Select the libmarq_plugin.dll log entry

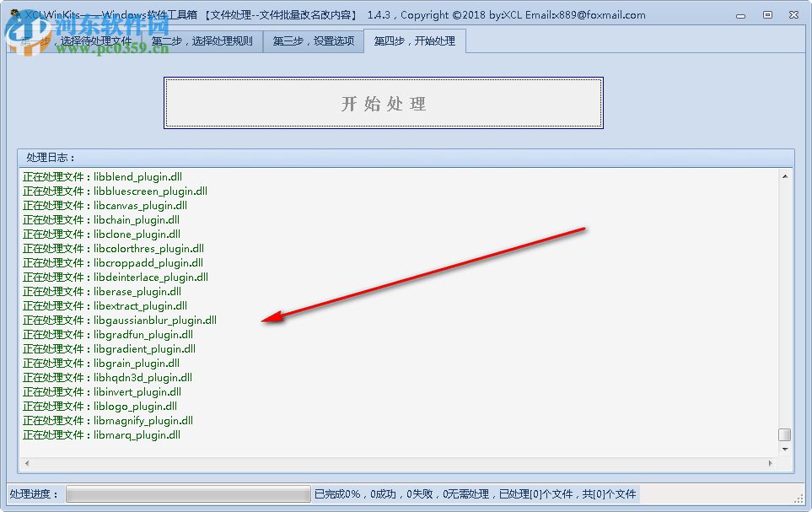[101, 434]
